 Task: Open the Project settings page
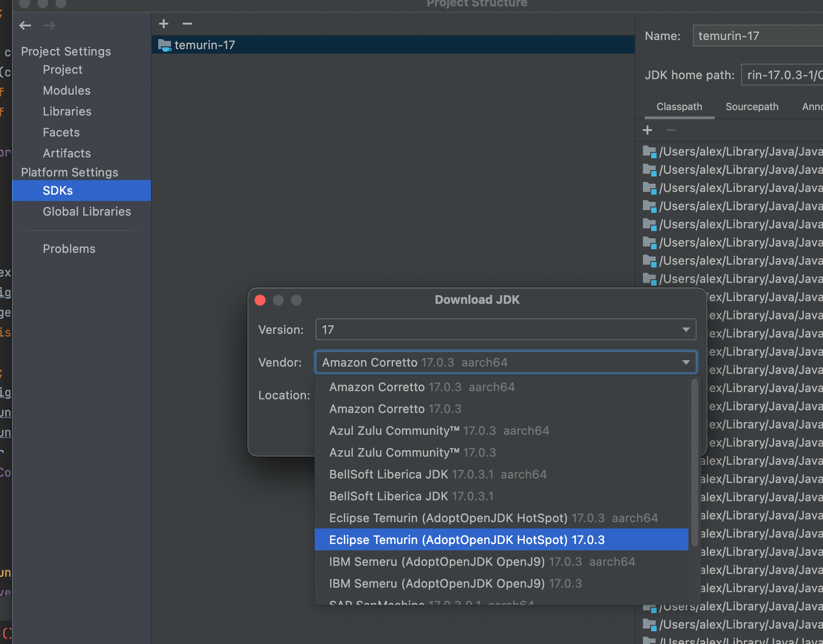coord(63,70)
